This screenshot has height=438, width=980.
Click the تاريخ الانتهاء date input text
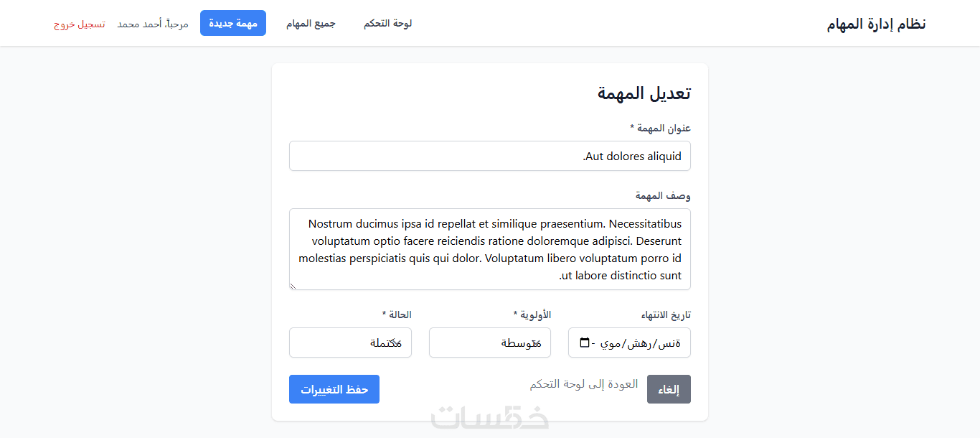[x=642, y=343]
